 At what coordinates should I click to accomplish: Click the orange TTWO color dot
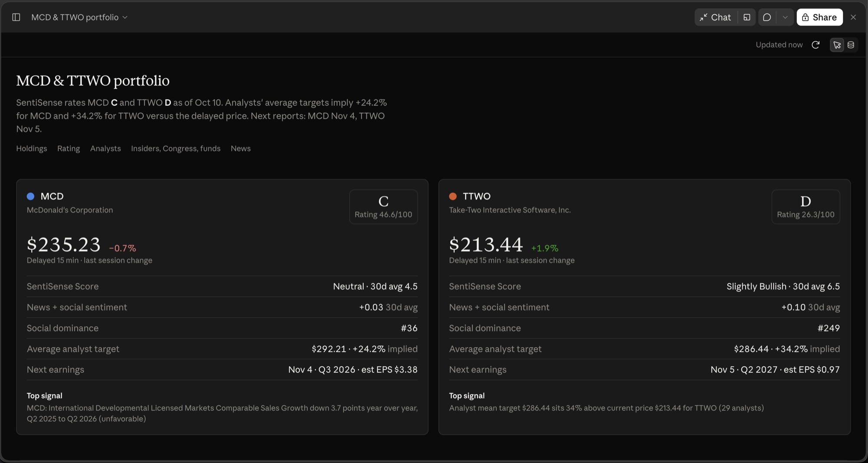(453, 196)
